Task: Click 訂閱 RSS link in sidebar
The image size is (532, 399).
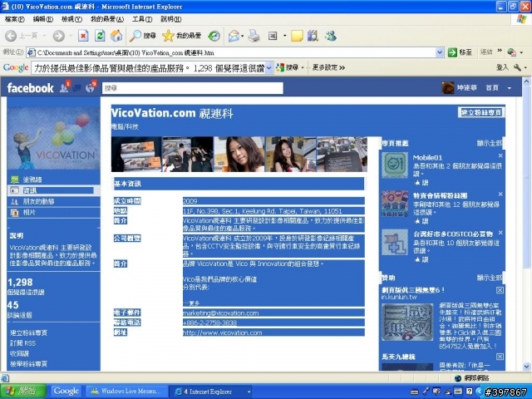Action: (22, 343)
